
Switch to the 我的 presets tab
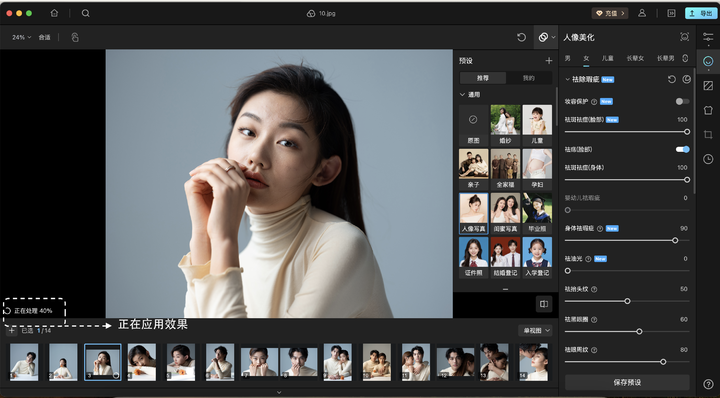coord(529,78)
